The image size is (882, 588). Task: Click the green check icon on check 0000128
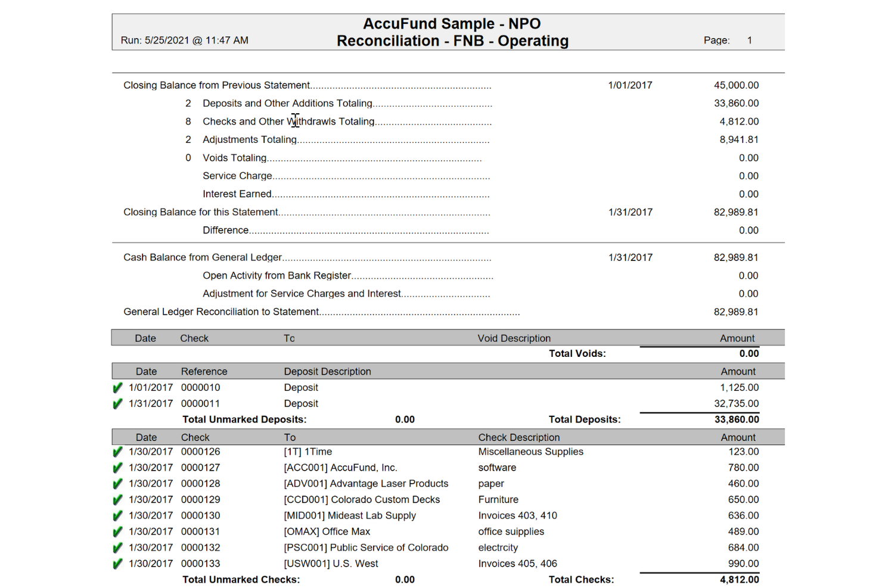point(117,484)
